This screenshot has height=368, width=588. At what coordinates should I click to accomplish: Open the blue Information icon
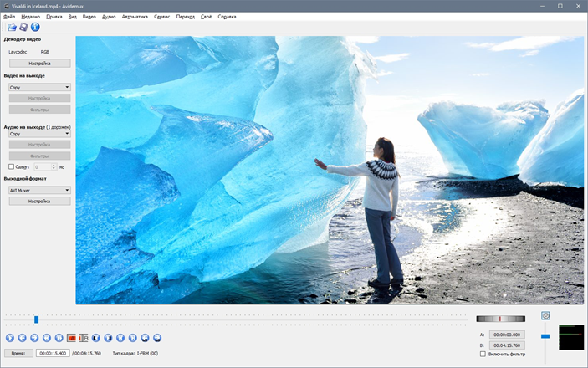point(35,28)
